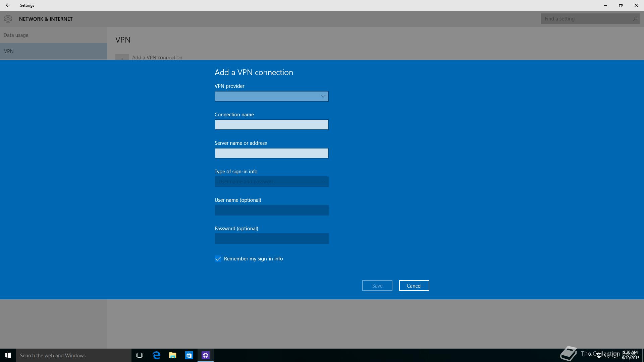Cancel adding the VPN connection

tap(414, 286)
